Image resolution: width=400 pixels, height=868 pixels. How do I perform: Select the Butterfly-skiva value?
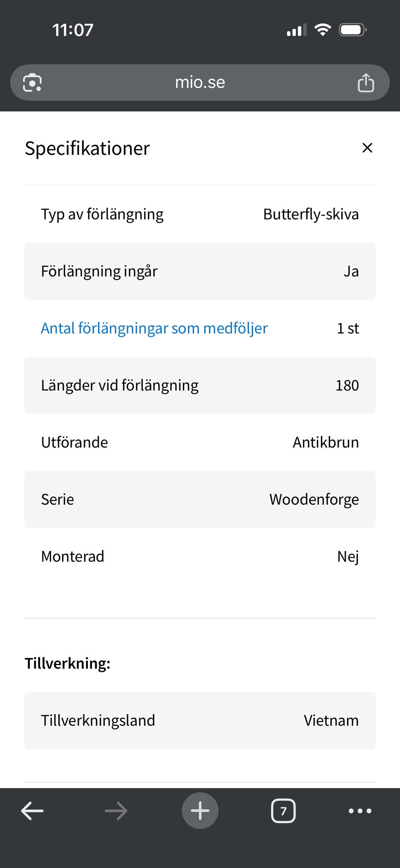point(310,214)
